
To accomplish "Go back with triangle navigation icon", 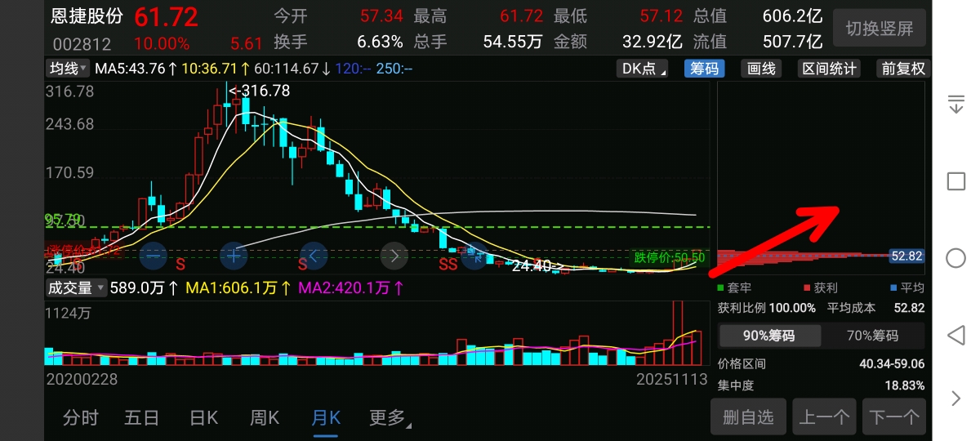I will (x=956, y=335).
